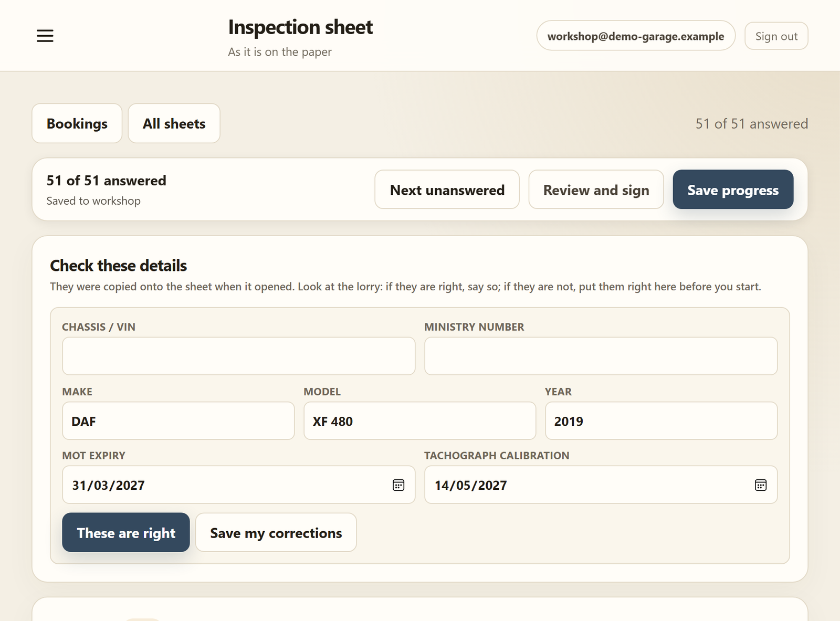Click the As it is on the paper subtitle
Image resolution: width=840 pixels, height=621 pixels.
pos(280,52)
